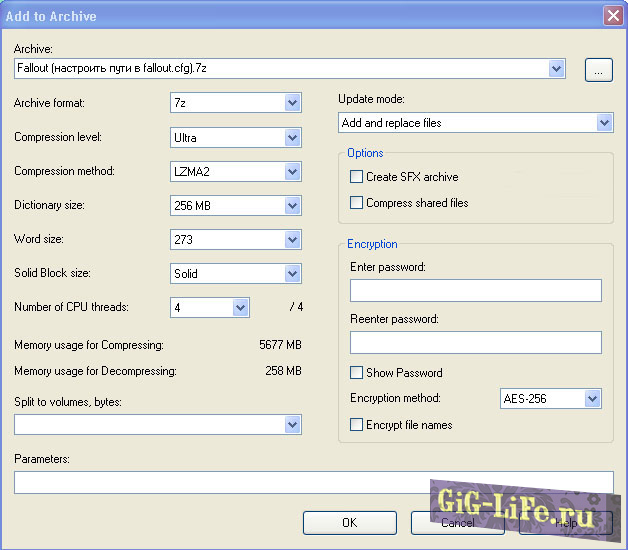Open Number of CPU threads dropdown
This screenshot has height=550, width=628.
[240, 307]
